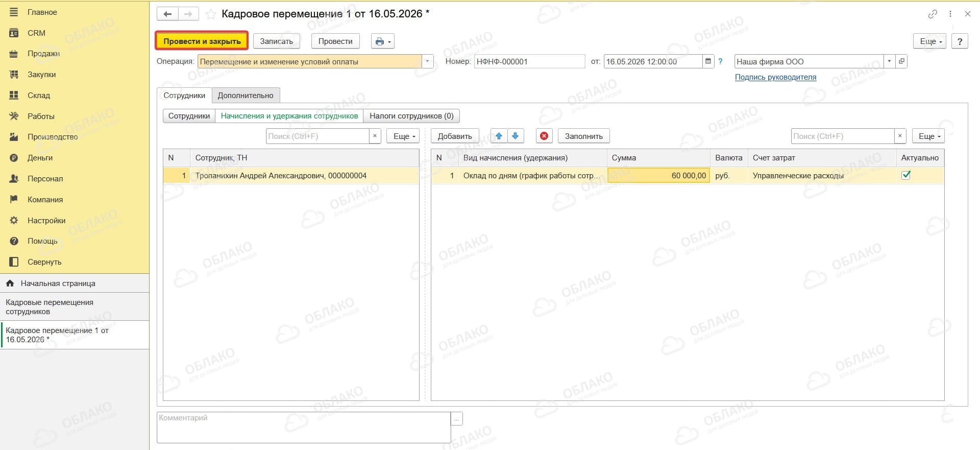
Task: Open the Компания section
Action: 45,200
